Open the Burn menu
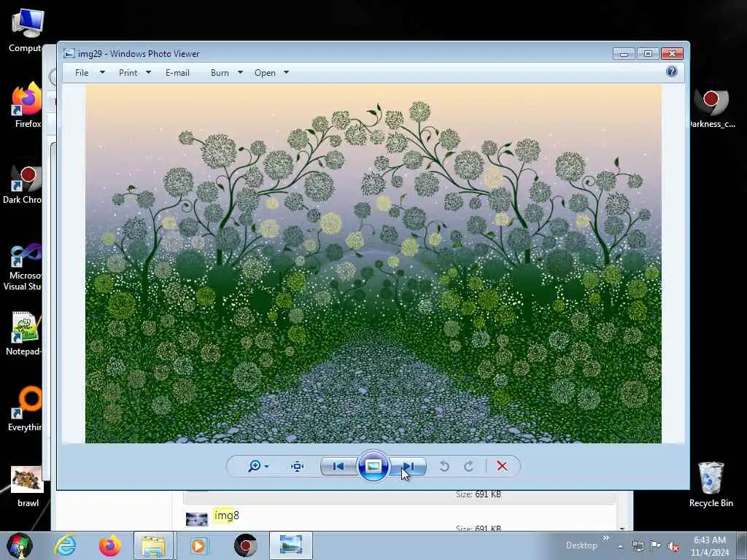 click(x=220, y=73)
